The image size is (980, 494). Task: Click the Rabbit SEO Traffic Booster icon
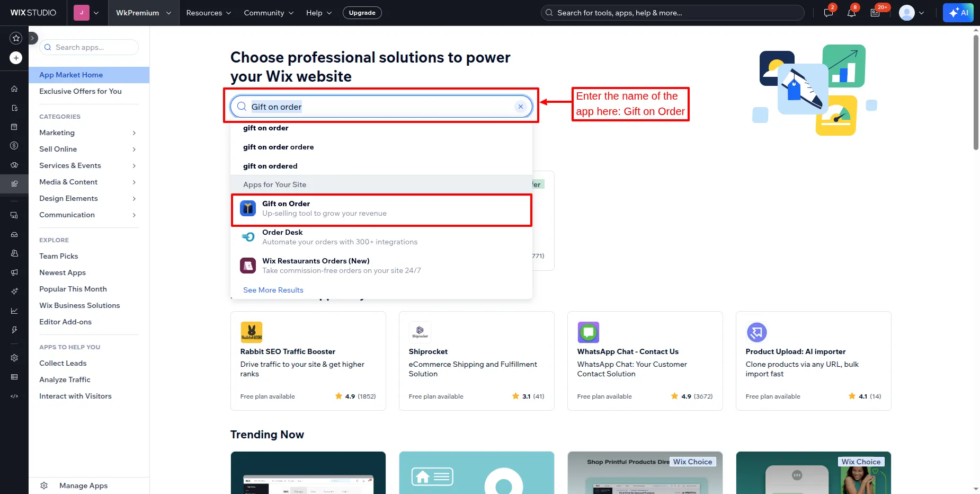[x=252, y=332]
